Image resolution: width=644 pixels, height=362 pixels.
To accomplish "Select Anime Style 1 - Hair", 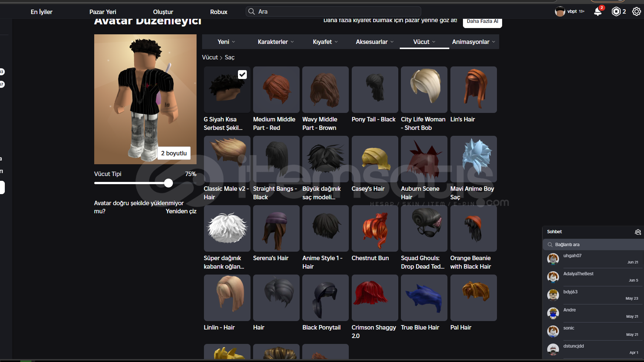I will pyautogui.click(x=326, y=228).
